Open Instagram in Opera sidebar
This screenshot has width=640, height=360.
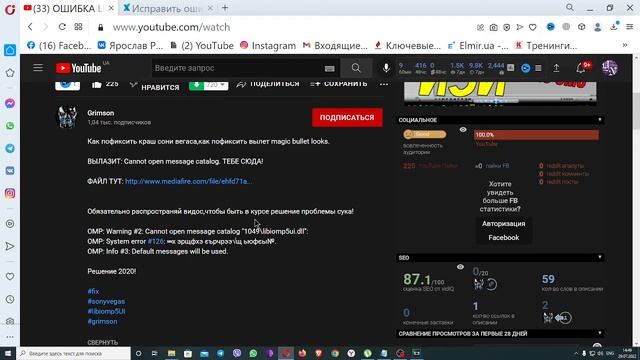[10, 193]
